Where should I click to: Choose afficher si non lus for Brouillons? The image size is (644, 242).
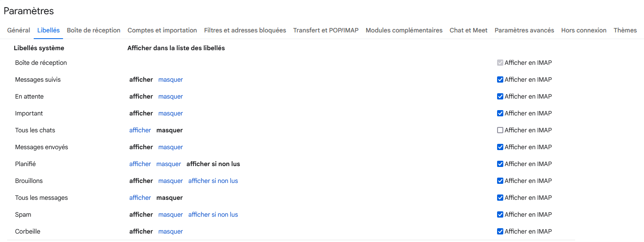click(x=213, y=181)
